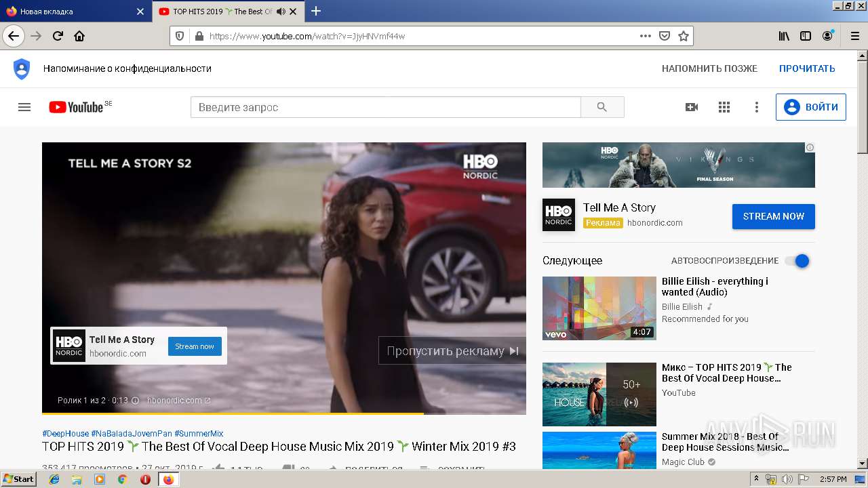Show the Firefox sidebars panel

pos(806,36)
